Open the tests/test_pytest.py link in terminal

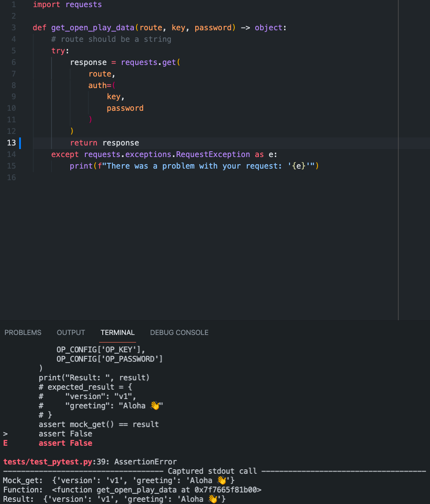click(48, 461)
